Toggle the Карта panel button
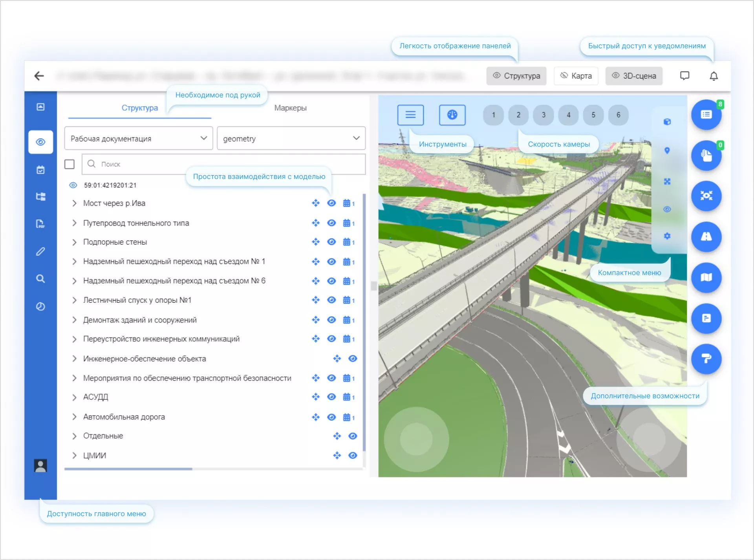754x560 pixels. (x=576, y=76)
